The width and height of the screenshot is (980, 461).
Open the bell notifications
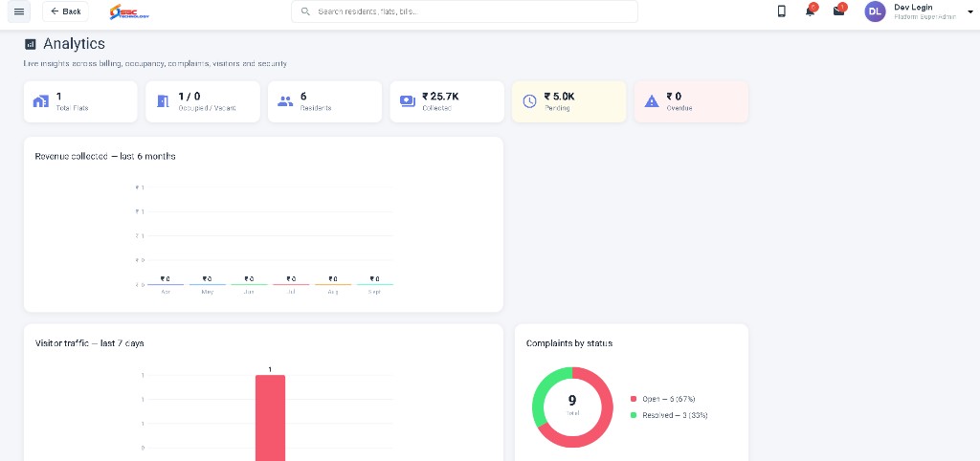[x=810, y=11]
